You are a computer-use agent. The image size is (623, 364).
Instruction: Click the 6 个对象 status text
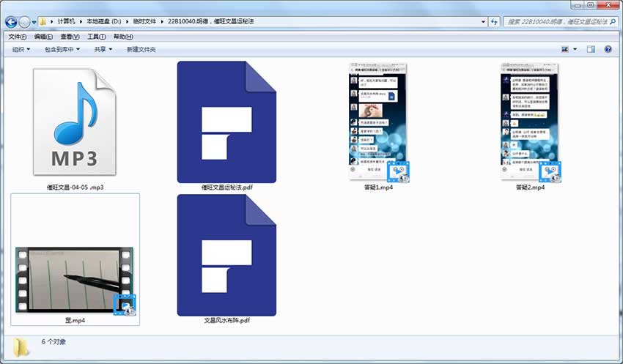click(x=54, y=342)
